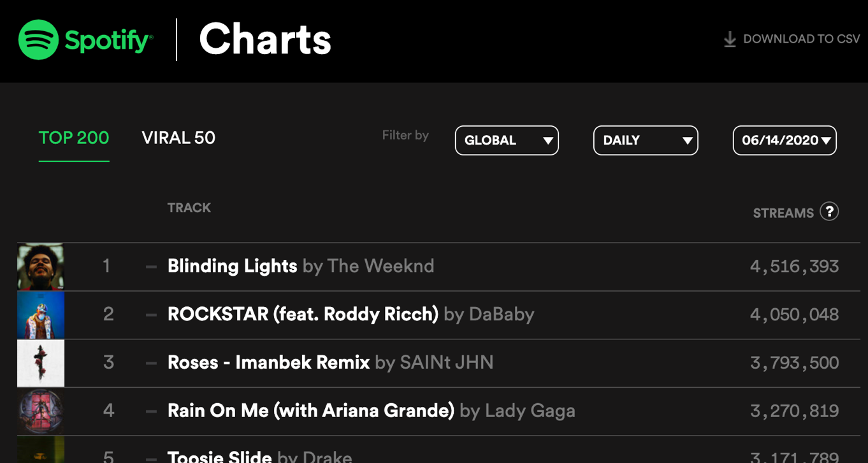Click the Rain On Me album thumbnail
This screenshot has height=463, width=868.
point(41,411)
